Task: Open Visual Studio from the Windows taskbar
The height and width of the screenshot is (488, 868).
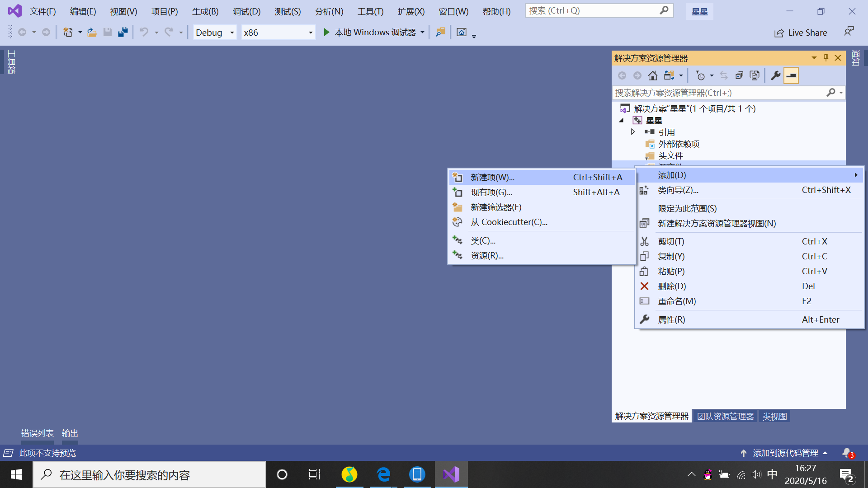Action: [451, 474]
